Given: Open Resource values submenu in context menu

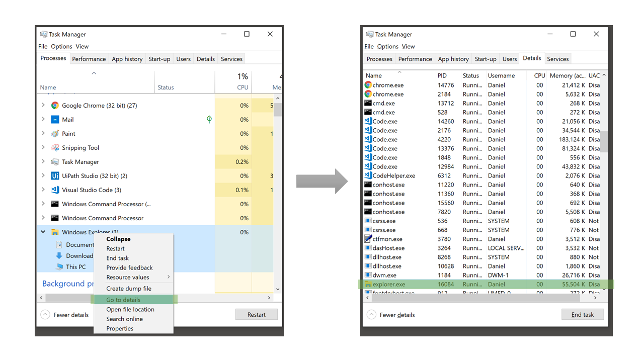Looking at the screenshot, I should (x=134, y=278).
